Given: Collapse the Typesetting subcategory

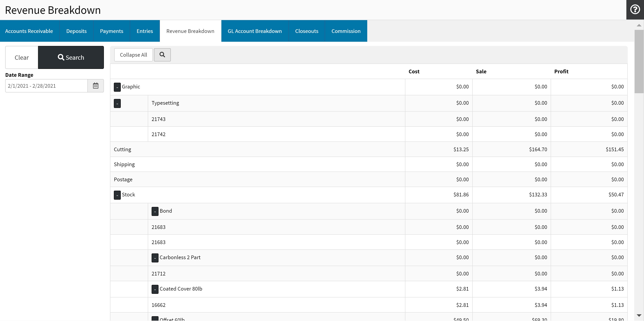Looking at the screenshot, I should click(117, 103).
